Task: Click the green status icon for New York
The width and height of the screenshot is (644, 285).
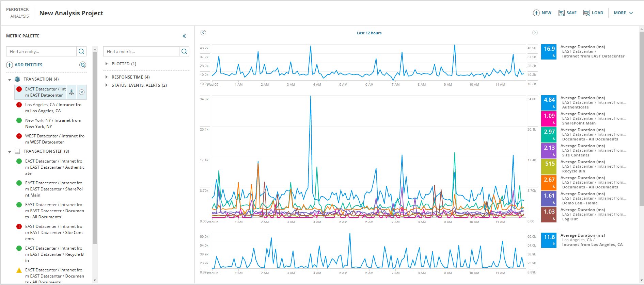Action: tap(19, 120)
